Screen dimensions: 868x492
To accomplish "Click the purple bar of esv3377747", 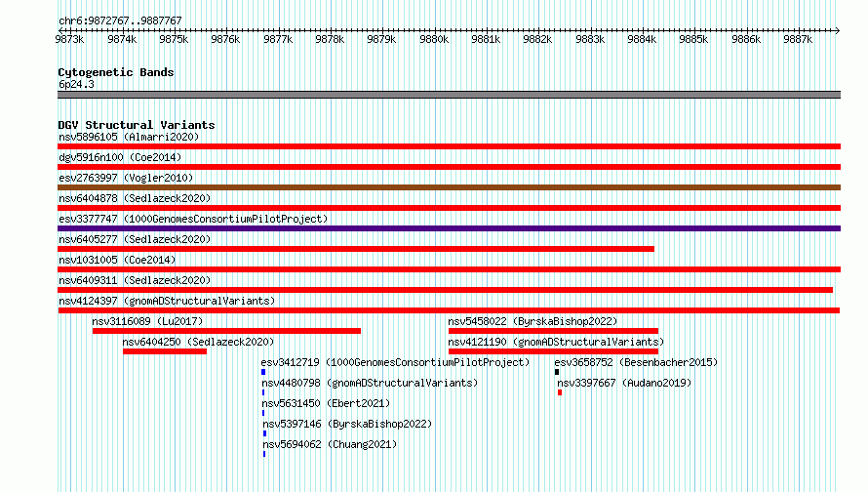I will click(x=449, y=228).
